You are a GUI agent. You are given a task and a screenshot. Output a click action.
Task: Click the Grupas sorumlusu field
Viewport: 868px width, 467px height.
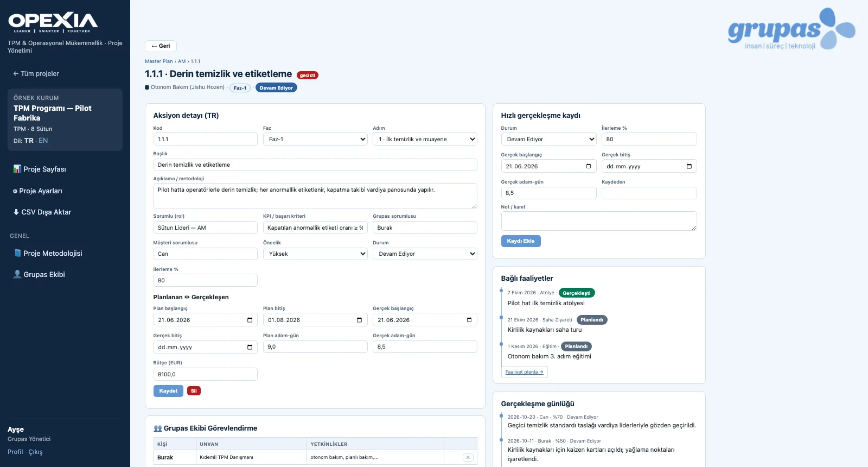click(x=425, y=228)
